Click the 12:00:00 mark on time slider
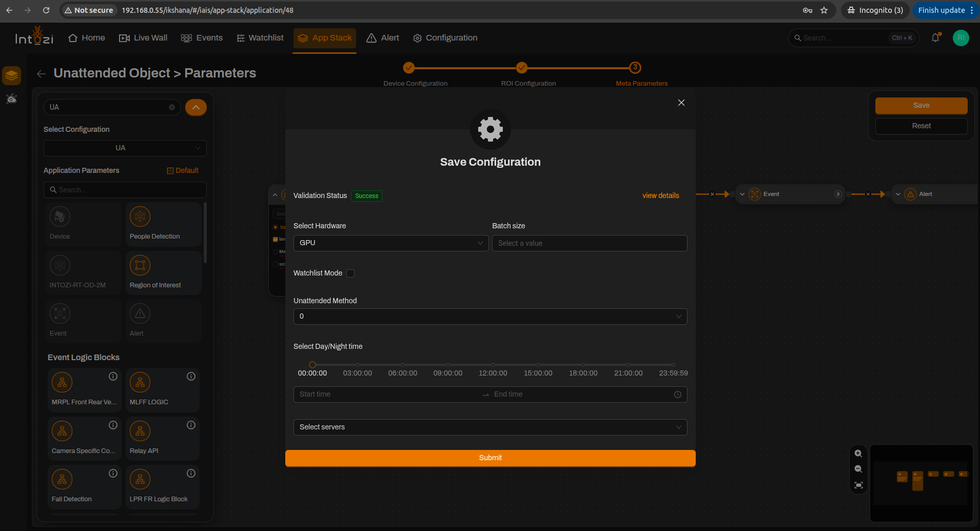The image size is (980, 531). pyautogui.click(x=493, y=365)
